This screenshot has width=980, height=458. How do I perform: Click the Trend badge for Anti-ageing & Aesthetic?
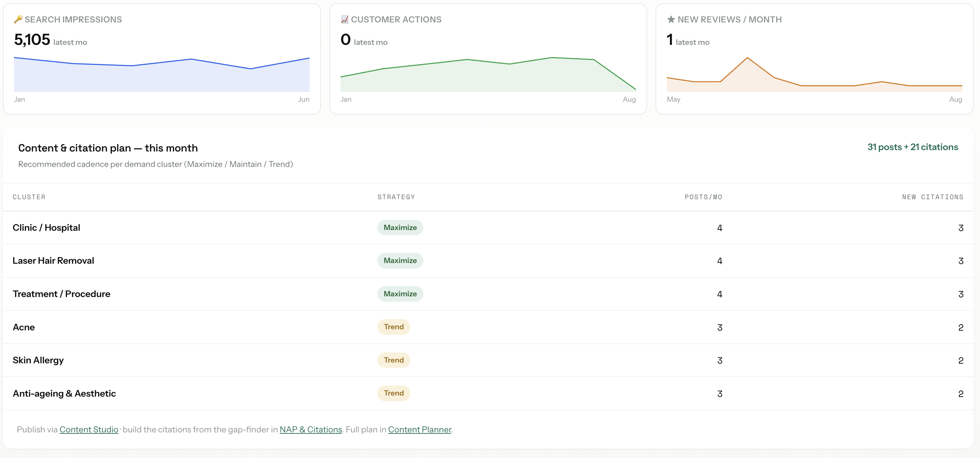pyautogui.click(x=394, y=393)
